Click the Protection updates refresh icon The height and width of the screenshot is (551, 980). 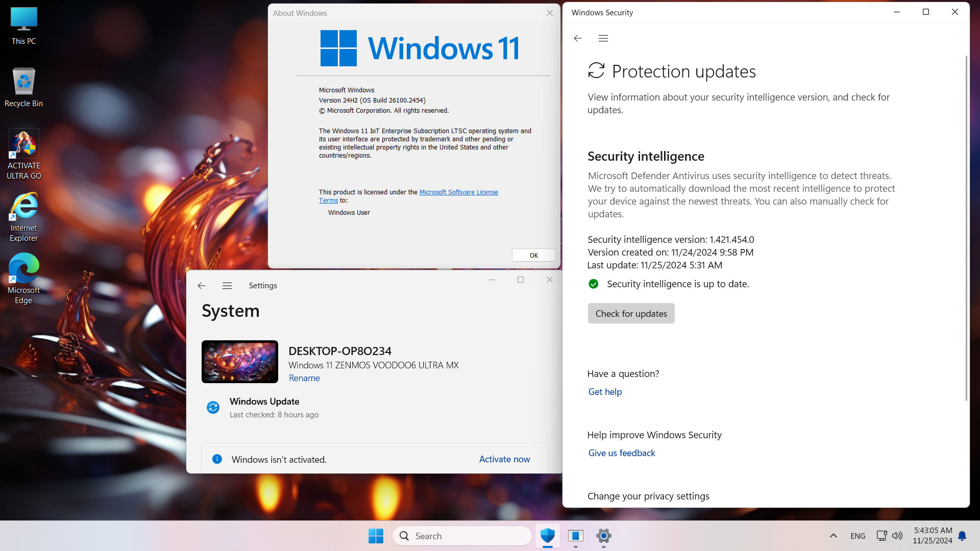(596, 70)
